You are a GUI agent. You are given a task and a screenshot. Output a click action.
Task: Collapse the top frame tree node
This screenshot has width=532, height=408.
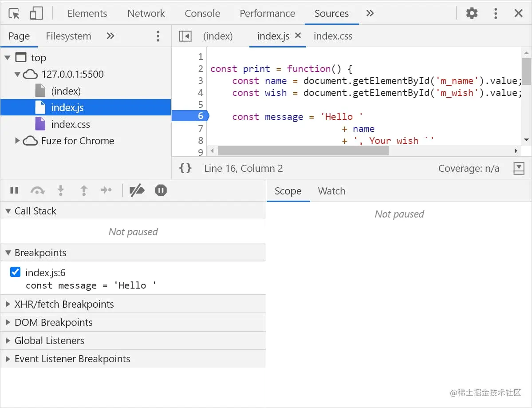pos(8,58)
